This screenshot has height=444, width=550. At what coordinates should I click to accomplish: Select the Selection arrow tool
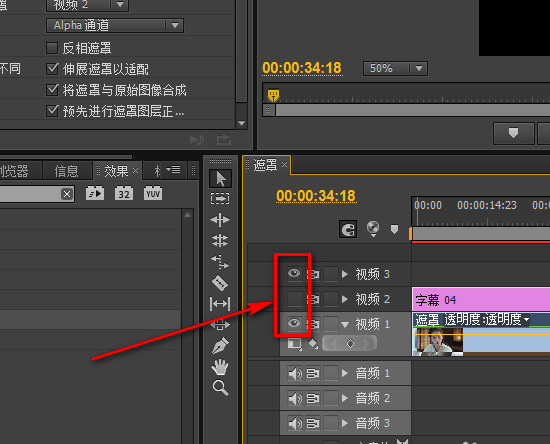click(220, 179)
